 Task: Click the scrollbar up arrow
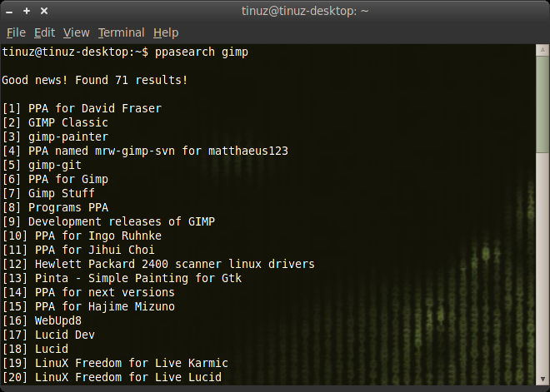click(542, 50)
